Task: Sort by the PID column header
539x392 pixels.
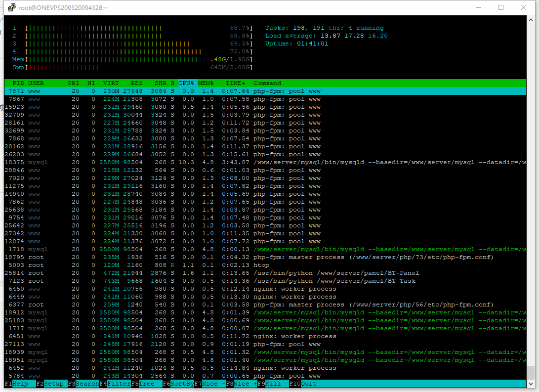Action: click(18, 83)
